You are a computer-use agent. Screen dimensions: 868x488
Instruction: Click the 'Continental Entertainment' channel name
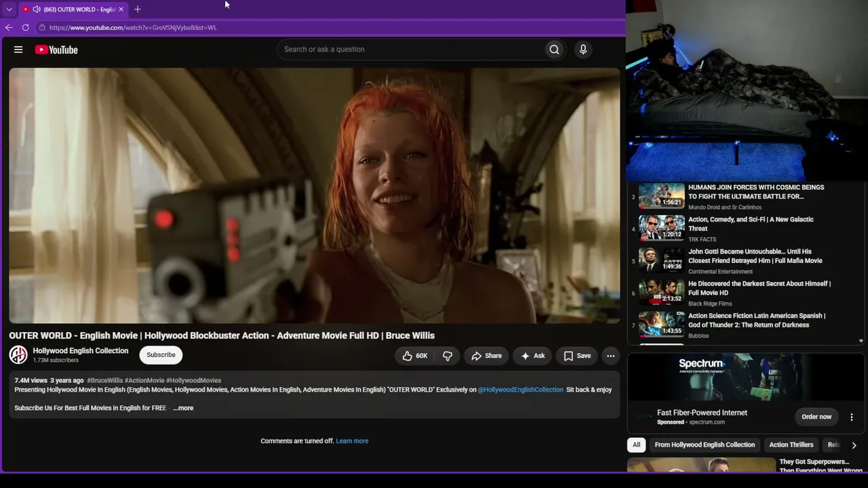[x=720, y=272]
